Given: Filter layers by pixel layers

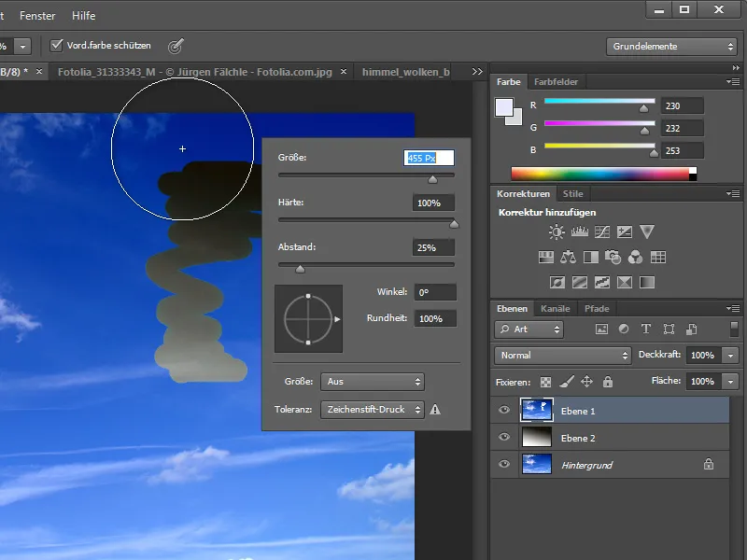Looking at the screenshot, I should (x=601, y=329).
